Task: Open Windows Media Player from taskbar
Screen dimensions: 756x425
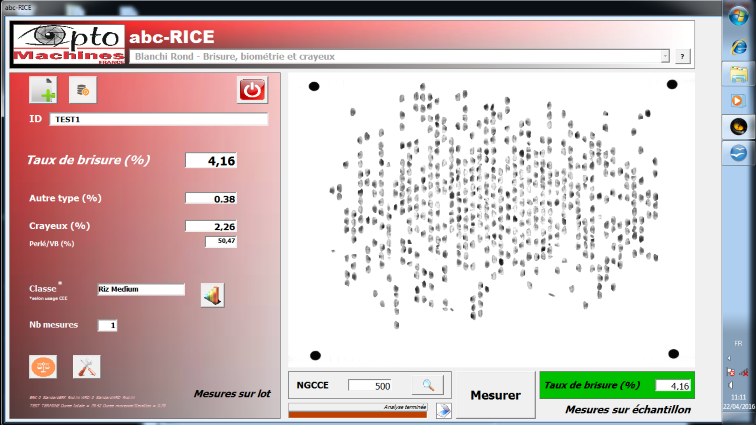Action: tap(737, 100)
